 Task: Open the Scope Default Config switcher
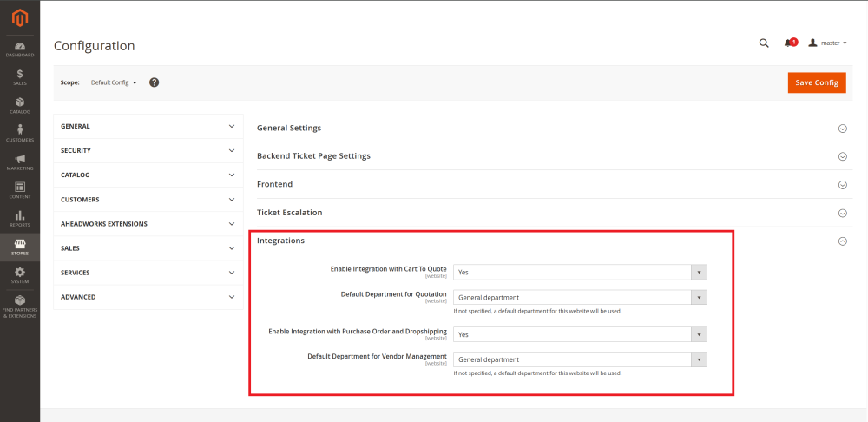click(114, 82)
